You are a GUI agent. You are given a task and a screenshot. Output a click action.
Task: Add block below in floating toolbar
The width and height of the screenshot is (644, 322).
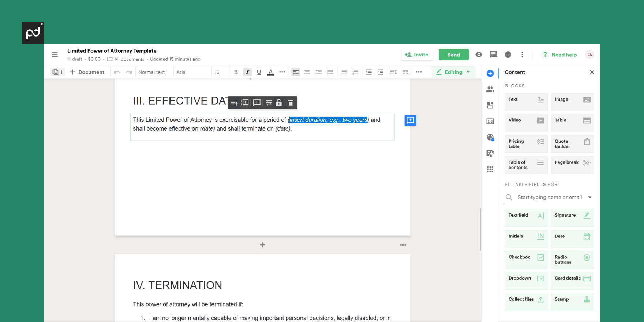point(235,103)
